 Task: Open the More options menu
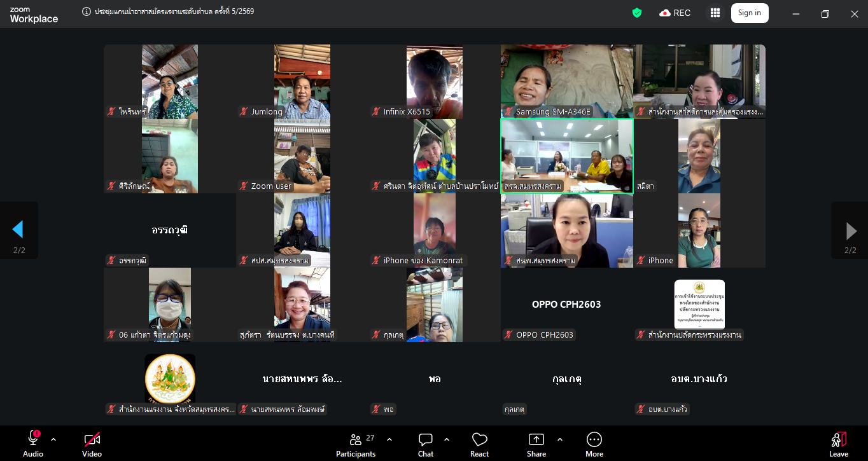pyautogui.click(x=594, y=444)
